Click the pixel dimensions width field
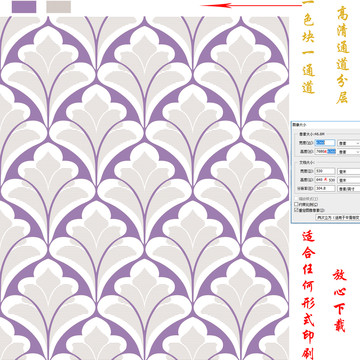This screenshot has width=360, height=360. tap(325, 143)
